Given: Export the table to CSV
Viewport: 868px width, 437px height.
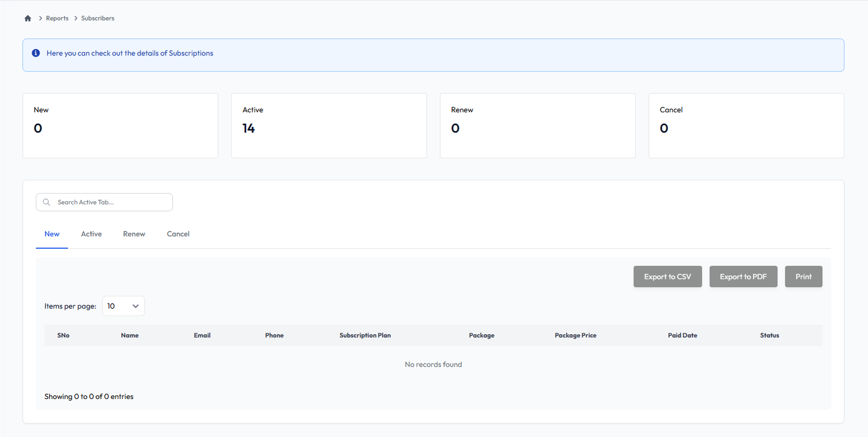Looking at the screenshot, I should click(668, 277).
